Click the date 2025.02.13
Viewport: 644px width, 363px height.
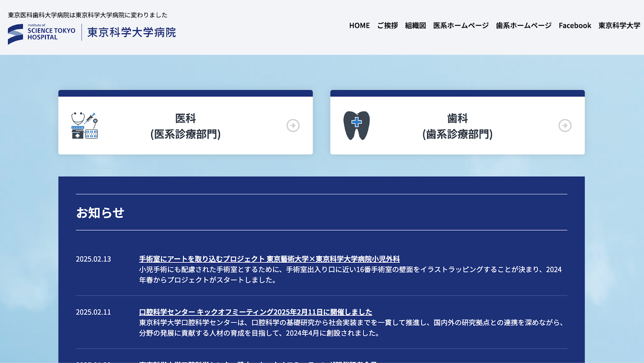pos(93,259)
